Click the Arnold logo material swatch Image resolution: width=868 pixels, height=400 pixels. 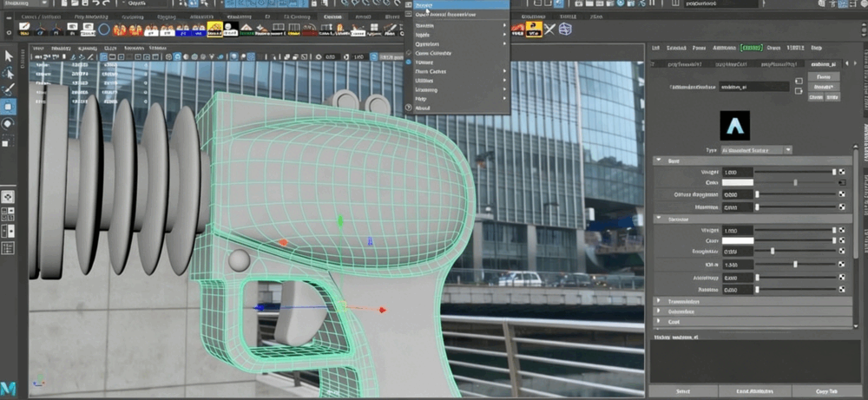point(735,126)
